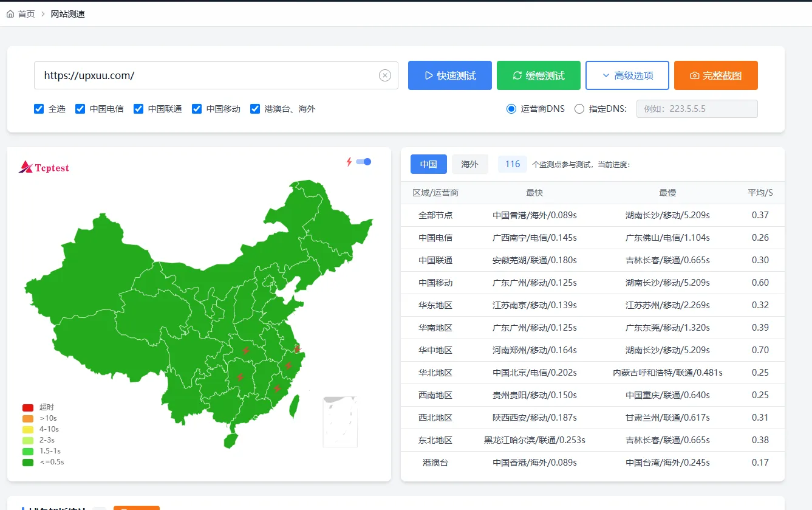Click the 0.70 average value
This screenshot has width=812, height=510.
[x=760, y=350]
